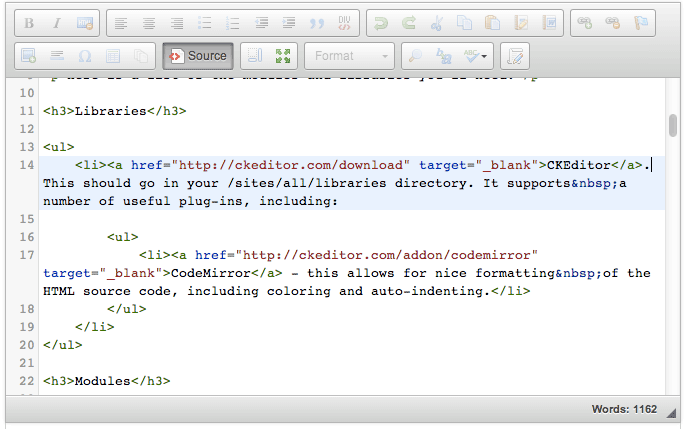Click empty line 15 number
Screen dimensions: 688x429
tap(26, 219)
